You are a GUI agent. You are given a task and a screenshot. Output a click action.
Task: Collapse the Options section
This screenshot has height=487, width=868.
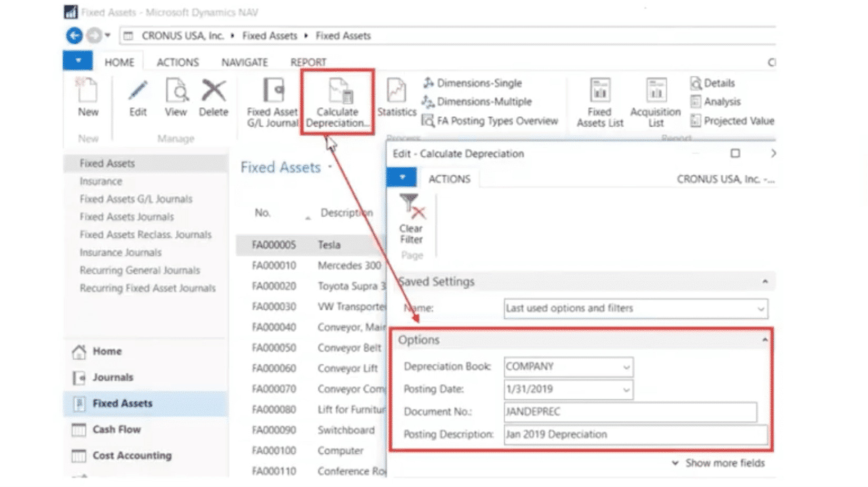[x=765, y=340]
